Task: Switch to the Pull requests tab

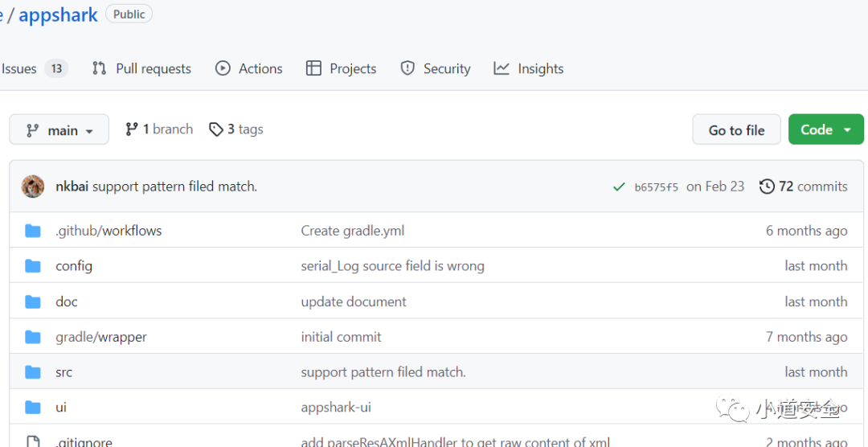Action: (142, 68)
